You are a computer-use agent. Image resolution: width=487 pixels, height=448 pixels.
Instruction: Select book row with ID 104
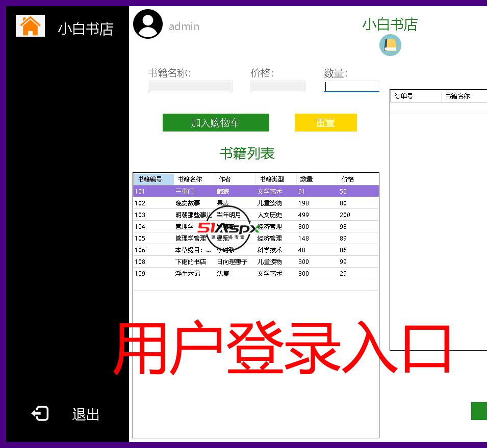coord(256,227)
